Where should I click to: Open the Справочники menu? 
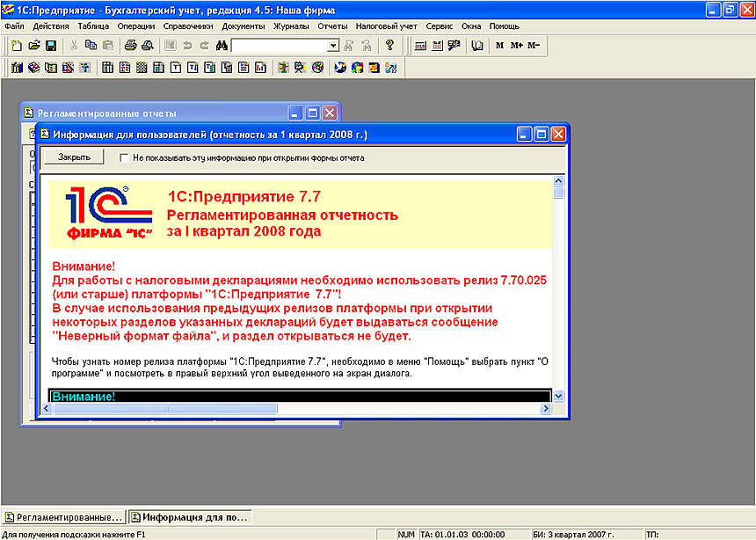point(188,26)
